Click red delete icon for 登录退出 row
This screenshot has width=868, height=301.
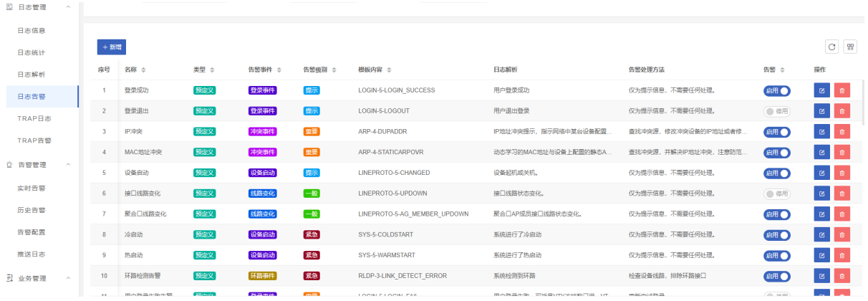click(842, 112)
